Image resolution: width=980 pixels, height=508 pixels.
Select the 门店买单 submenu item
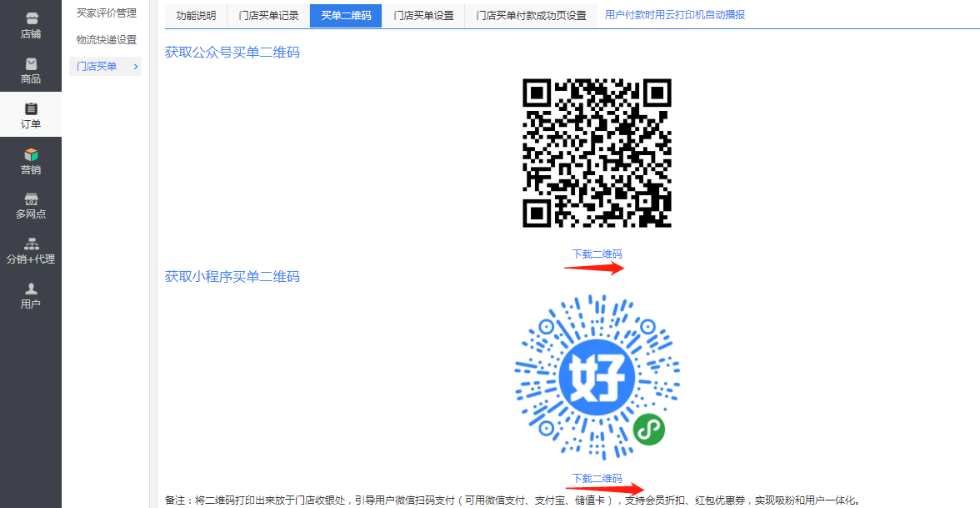pyautogui.click(x=106, y=67)
